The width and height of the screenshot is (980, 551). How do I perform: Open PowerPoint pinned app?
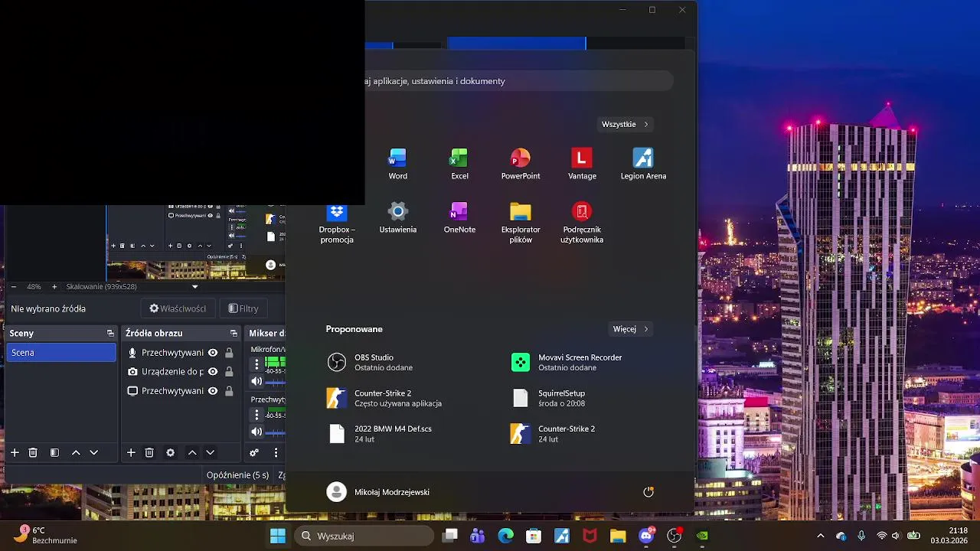tap(521, 164)
